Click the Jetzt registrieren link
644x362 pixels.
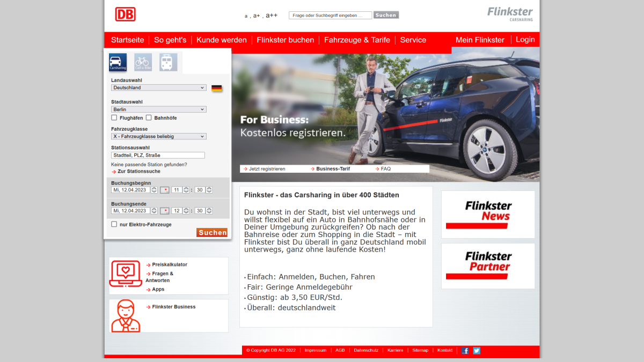(267, 169)
